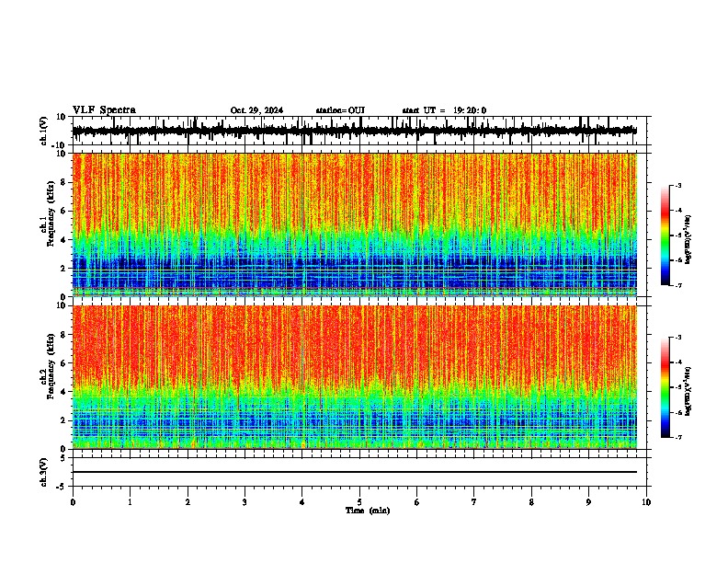Screen dimensions: 728x563
Task: Click the '-3' label on ch.1 color bar
Action: pyautogui.click(x=678, y=186)
